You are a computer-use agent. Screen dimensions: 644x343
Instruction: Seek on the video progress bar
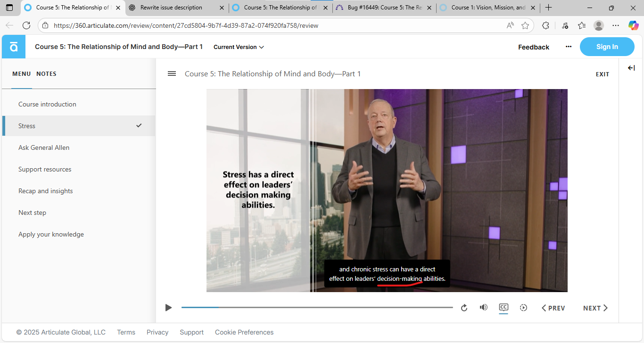tap(317, 307)
